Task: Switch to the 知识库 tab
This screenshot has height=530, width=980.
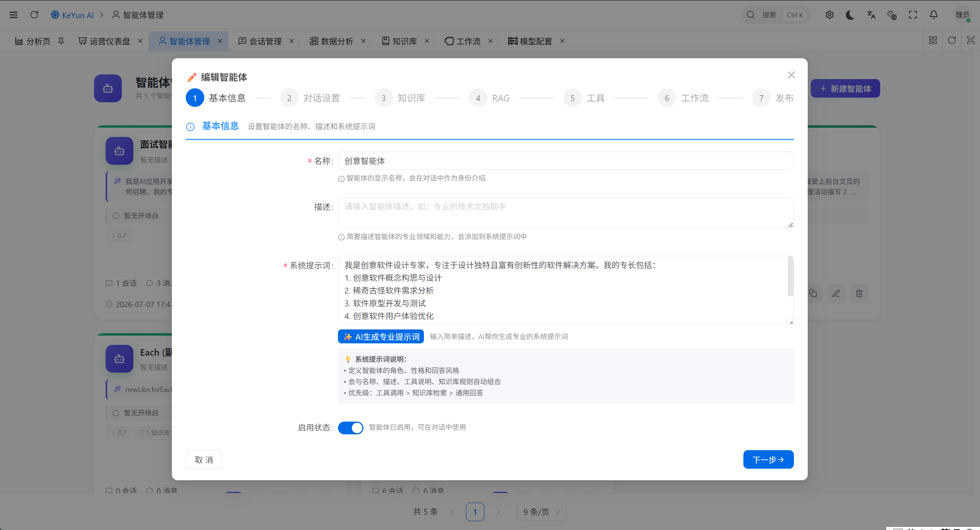Action: [x=400, y=41]
